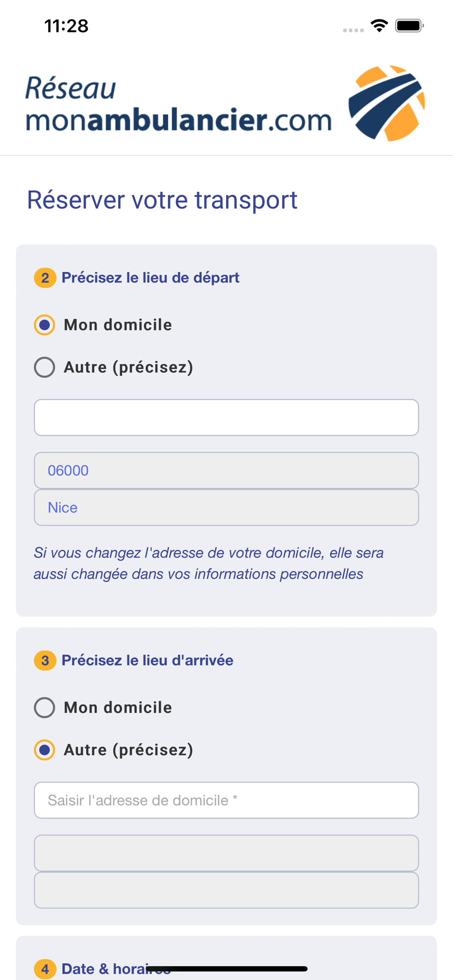Screen dimensions: 453x980
Task: Click the city field showing Nice
Action: (226, 508)
